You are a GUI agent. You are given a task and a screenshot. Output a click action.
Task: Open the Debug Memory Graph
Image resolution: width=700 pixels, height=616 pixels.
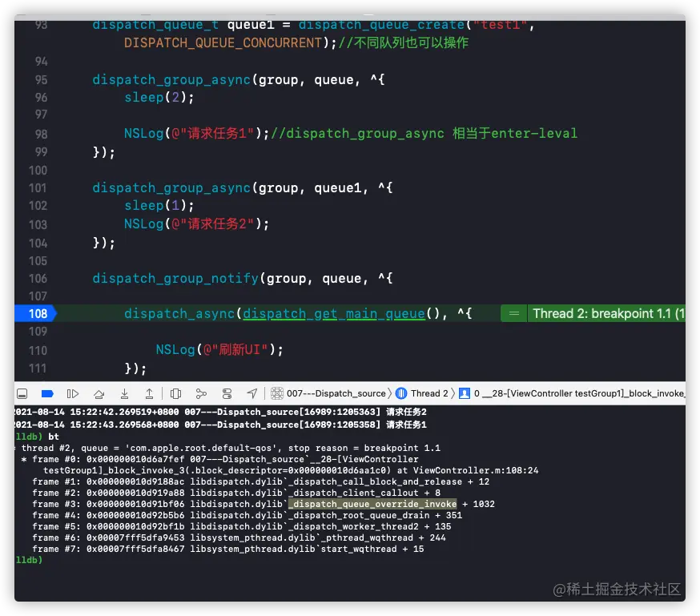[x=201, y=393]
